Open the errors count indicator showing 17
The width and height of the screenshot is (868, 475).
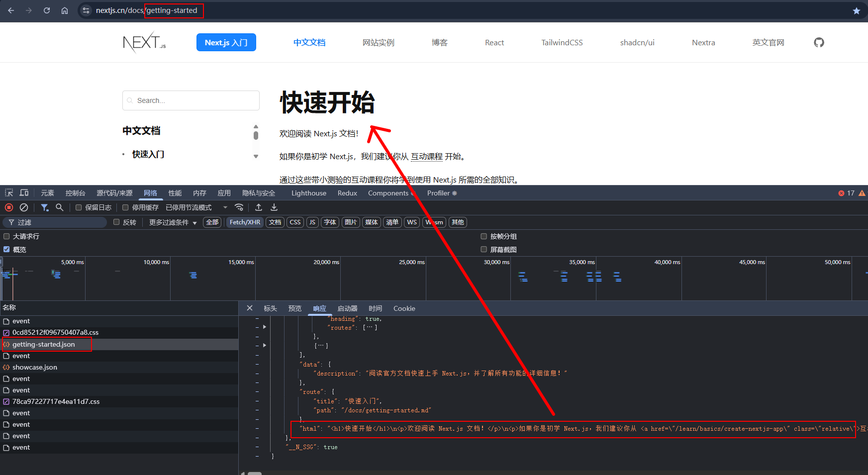click(846, 193)
